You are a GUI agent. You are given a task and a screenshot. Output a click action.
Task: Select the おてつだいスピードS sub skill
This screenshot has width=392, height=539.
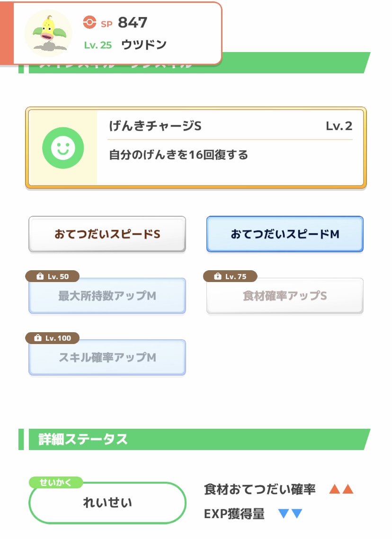point(107,234)
